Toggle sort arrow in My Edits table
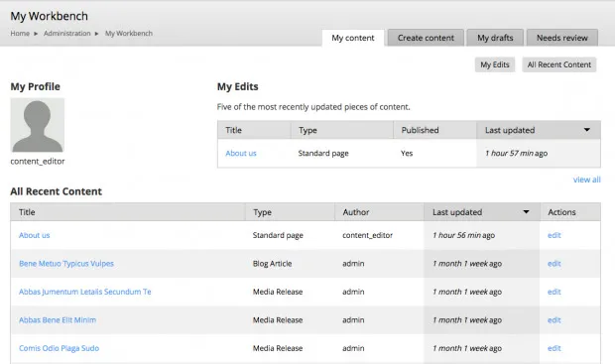Screen dimensions: 615x364 [x=587, y=130]
